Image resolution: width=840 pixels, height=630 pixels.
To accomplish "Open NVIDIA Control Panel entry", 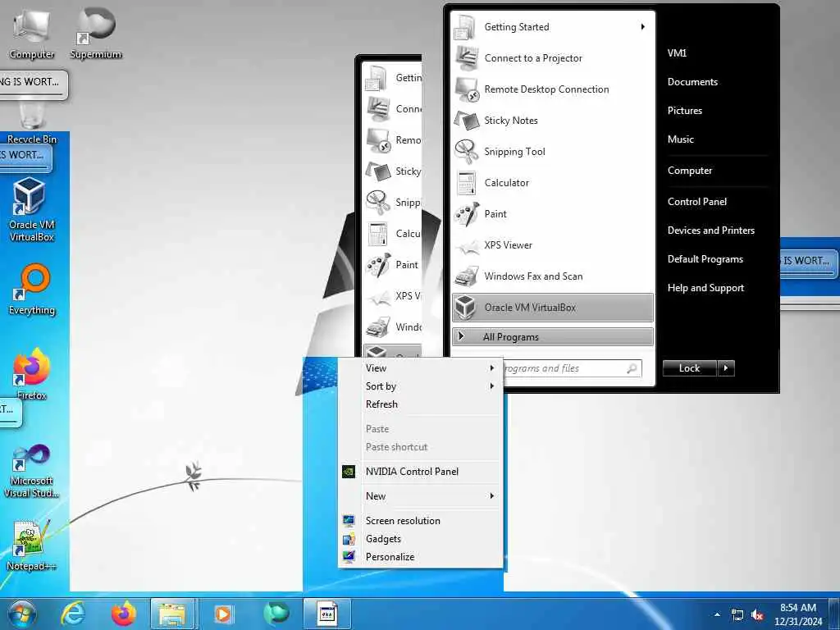I will point(421,472).
